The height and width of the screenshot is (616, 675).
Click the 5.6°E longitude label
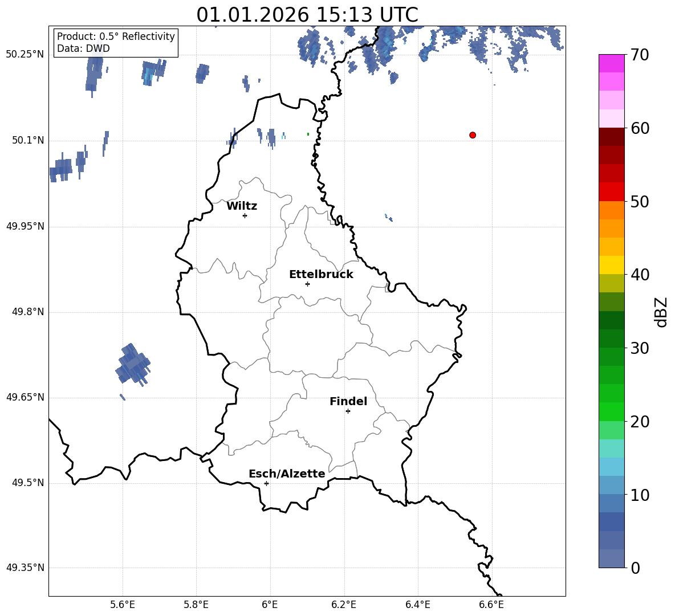123,605
